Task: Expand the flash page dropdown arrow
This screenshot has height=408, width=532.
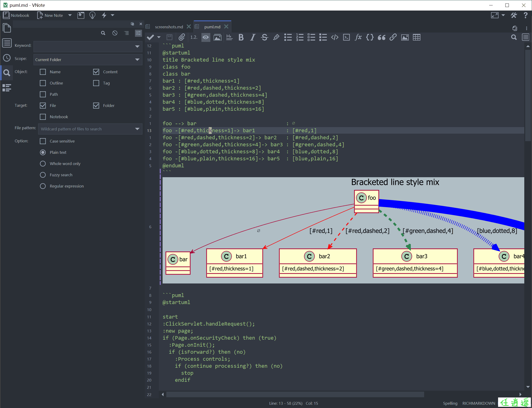Action: [x=112, y=15]
